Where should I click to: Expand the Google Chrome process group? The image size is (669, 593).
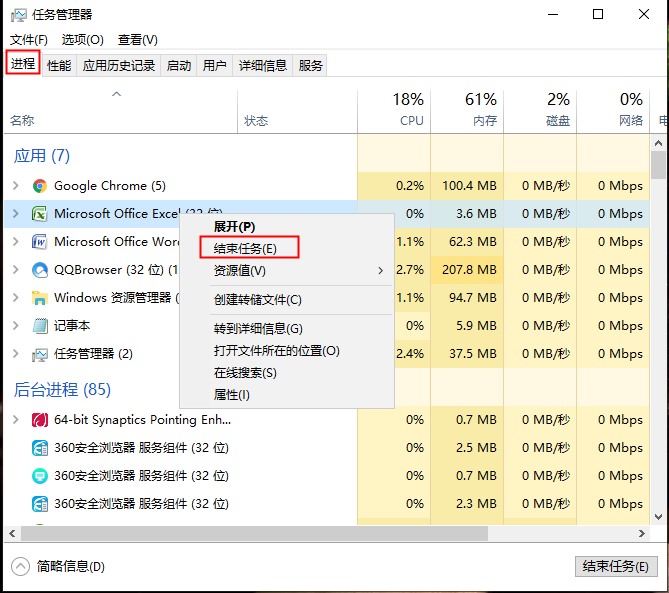tap(16, 186)
